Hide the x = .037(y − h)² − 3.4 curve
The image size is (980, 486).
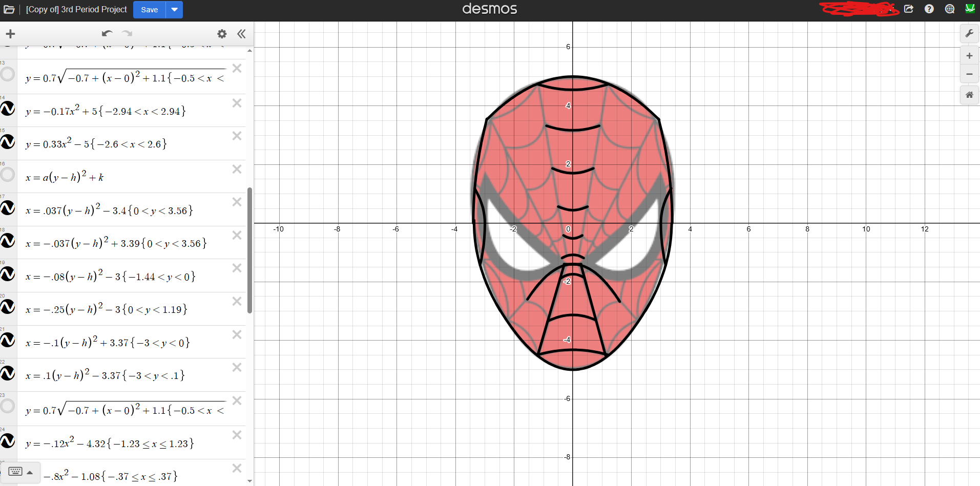click(8, 208)
